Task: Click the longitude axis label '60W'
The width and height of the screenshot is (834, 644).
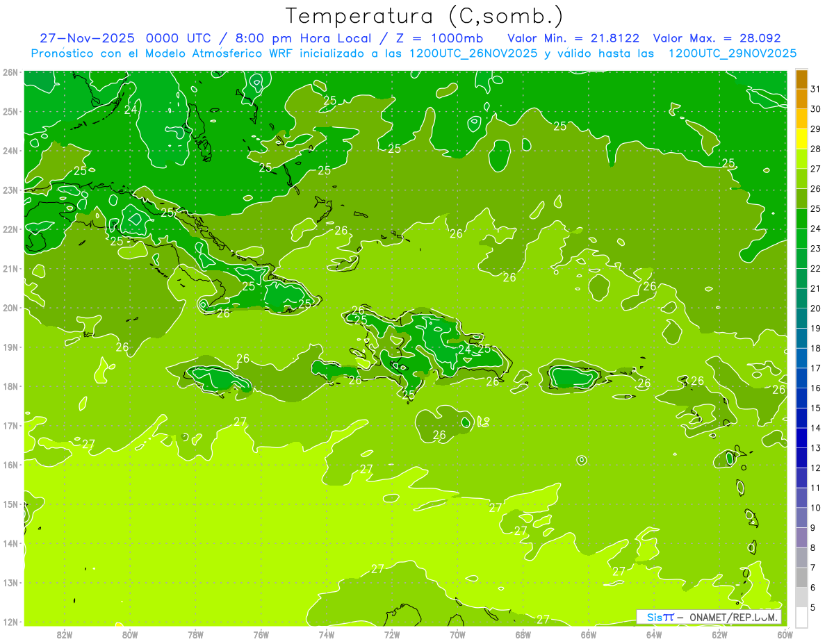Action: [x=785, y=634]
